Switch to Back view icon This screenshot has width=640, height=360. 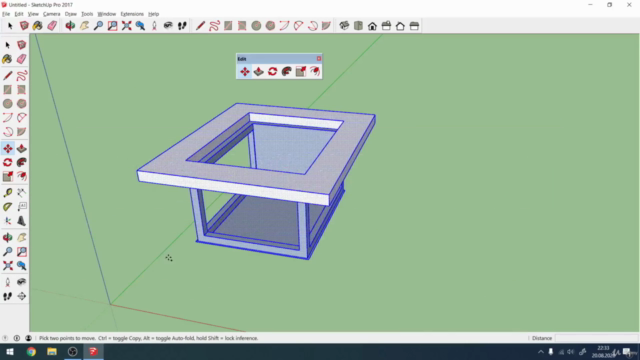[x=400, y=26]
